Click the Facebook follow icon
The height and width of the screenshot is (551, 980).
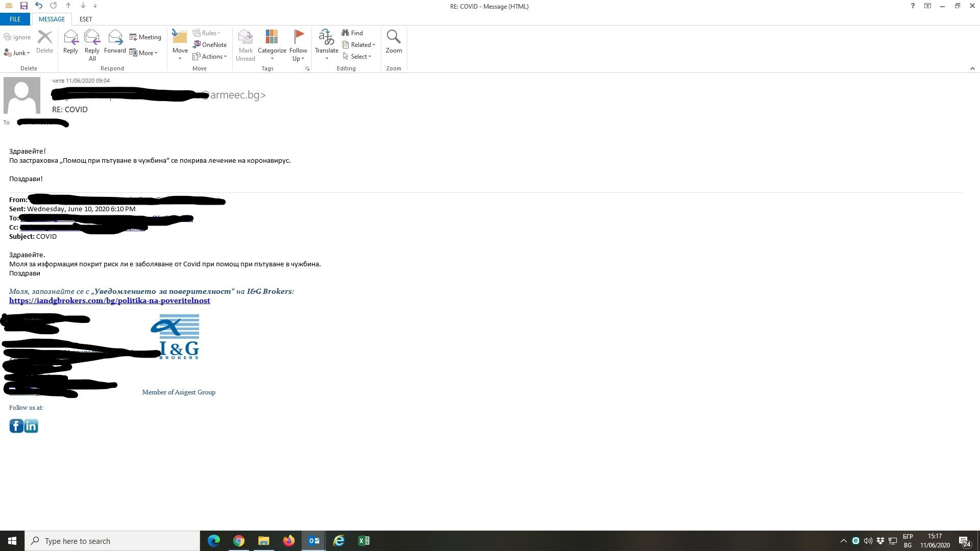coord(16,426)
